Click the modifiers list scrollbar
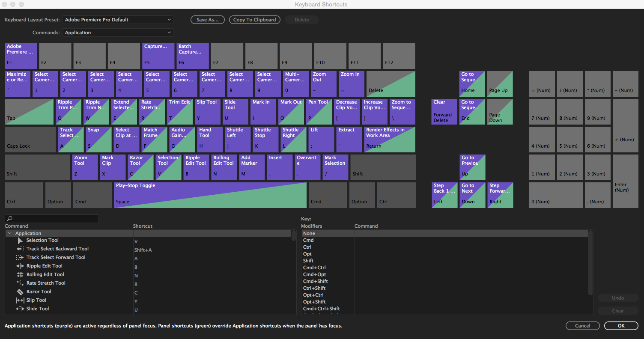The image size is (644, 339). tap(590, 262)
